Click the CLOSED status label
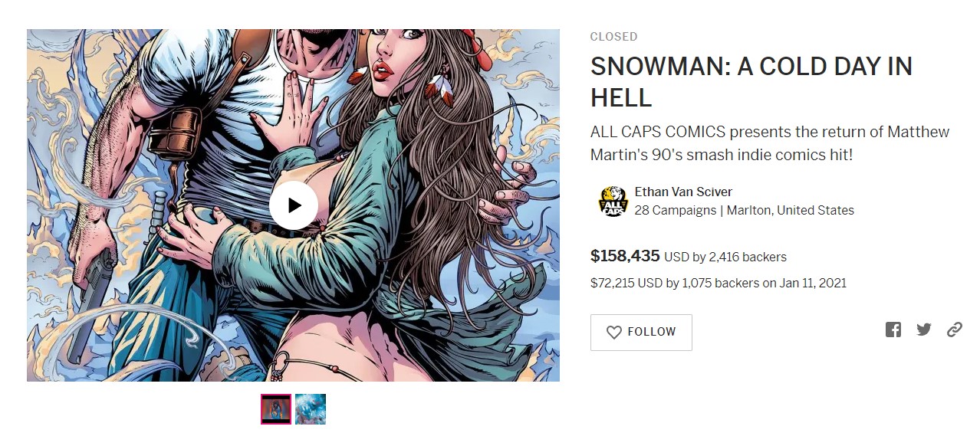 tap(613, 37)
